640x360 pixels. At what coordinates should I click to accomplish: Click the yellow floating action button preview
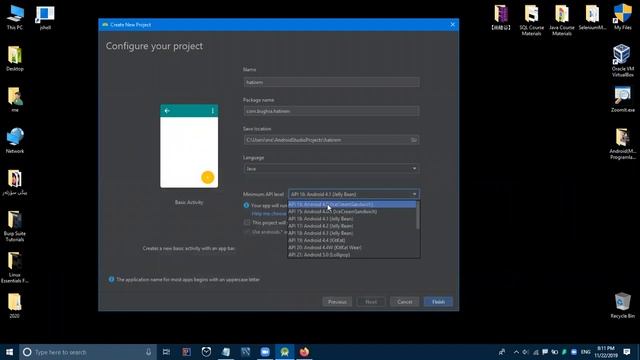pos(207,177)
